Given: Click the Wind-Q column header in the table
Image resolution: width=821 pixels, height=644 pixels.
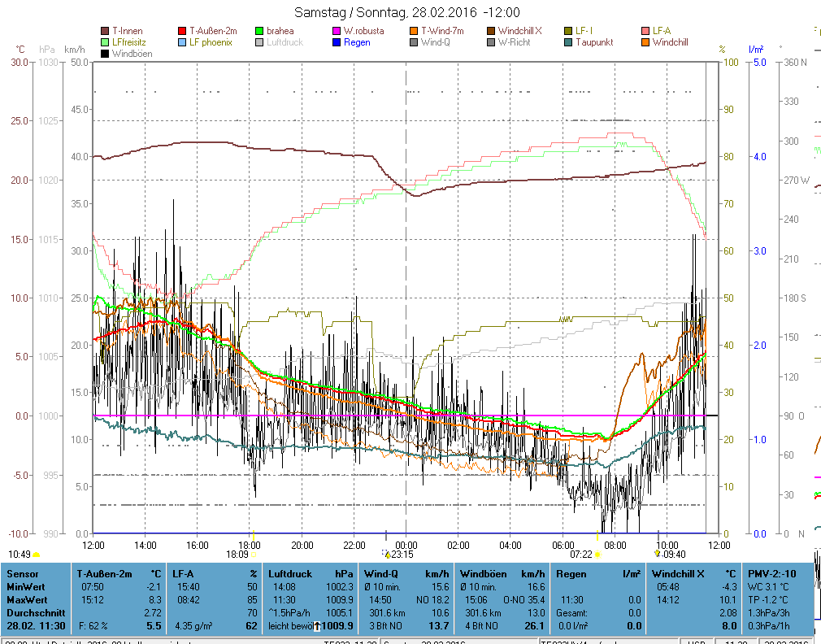Looking at the screenshot, I should point(383,573).
